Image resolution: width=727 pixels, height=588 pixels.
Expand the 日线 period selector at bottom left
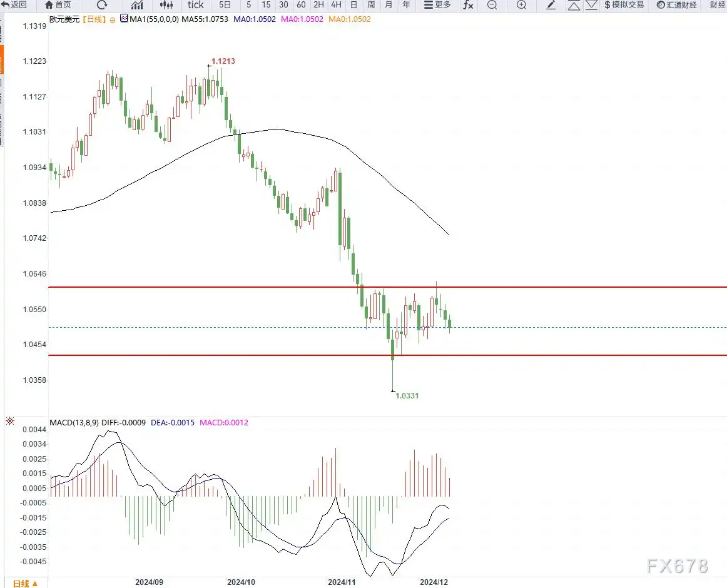25,584
